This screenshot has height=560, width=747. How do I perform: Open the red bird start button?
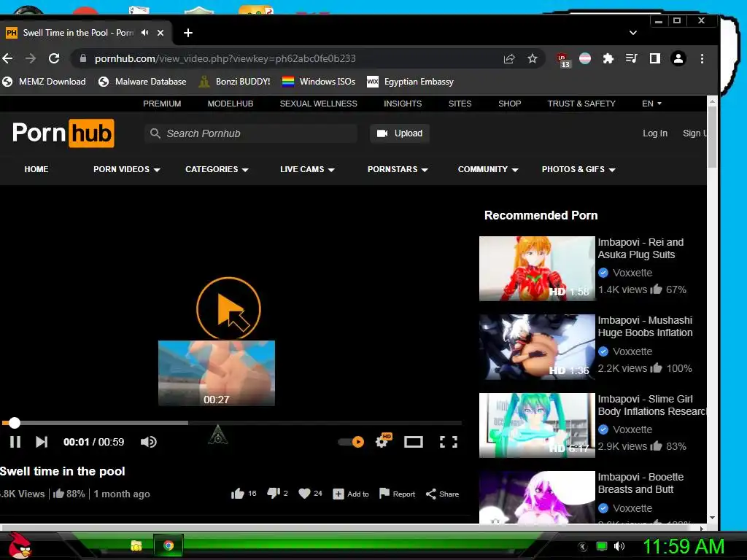point(20,545)
